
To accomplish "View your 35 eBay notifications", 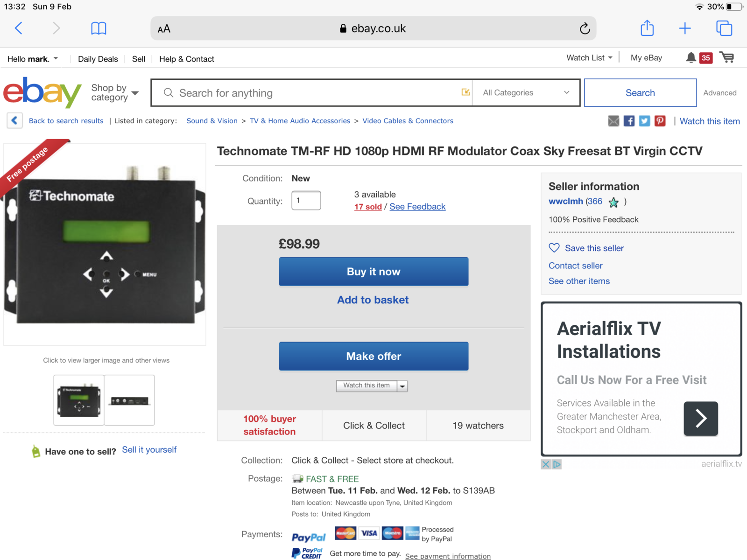I will tap(699, 57).
